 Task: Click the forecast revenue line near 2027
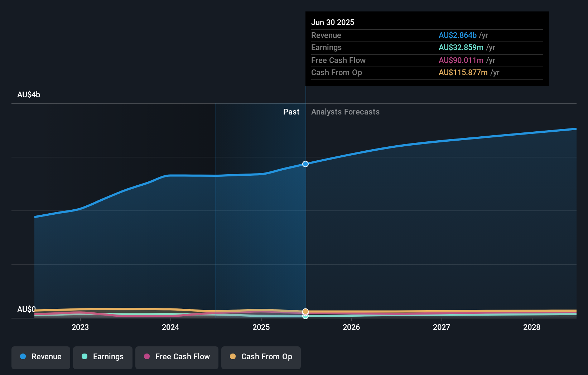tap(442, 141)
